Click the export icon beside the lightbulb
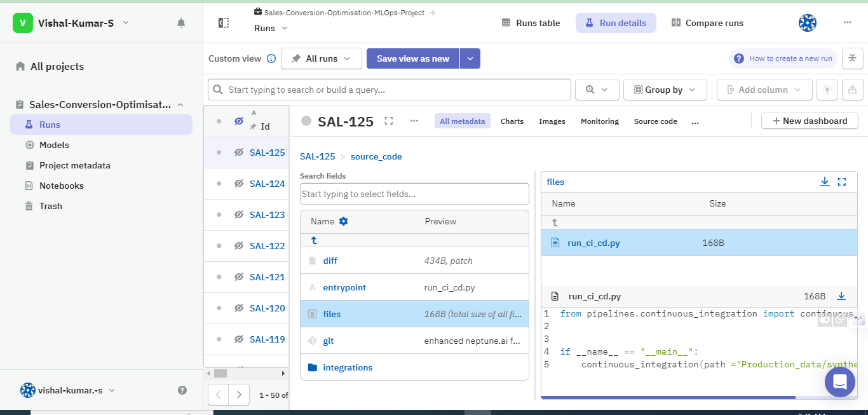Screen dimensions: 868x415 [x=853, y=90]
